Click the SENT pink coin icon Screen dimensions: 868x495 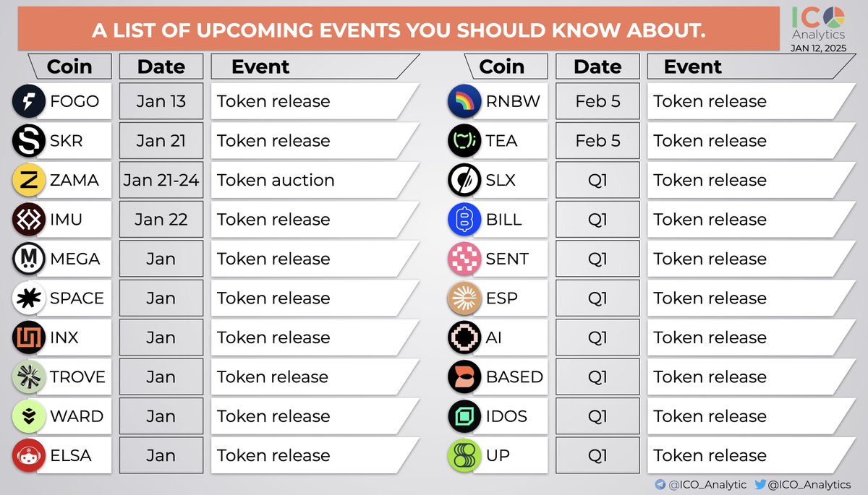465,259
